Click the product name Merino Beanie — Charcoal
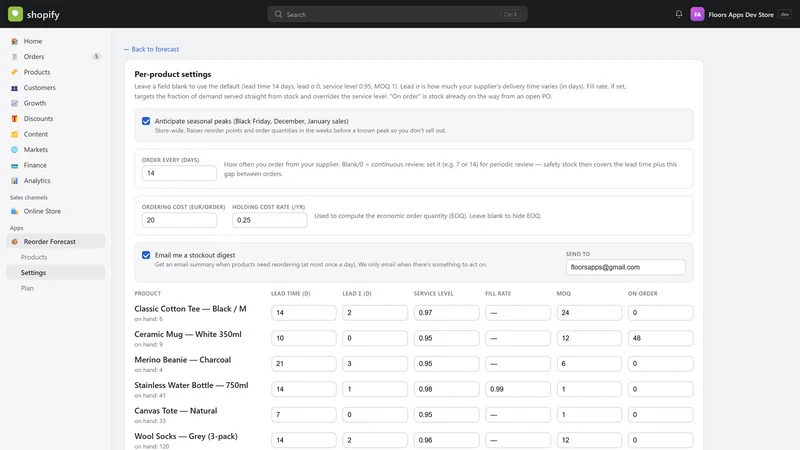Image resolution: width=800 pixels, height=450 pixels. 183,360
